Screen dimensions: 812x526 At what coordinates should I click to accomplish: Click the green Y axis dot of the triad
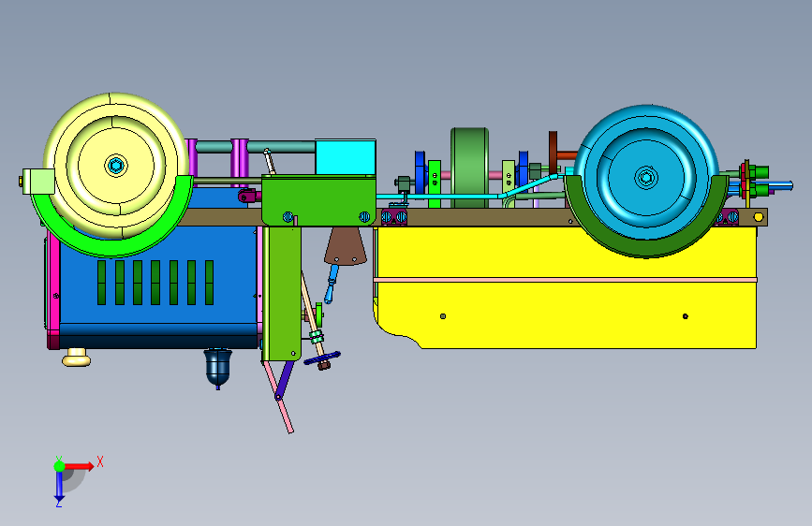pyautogui.click(x=59, y=466)
